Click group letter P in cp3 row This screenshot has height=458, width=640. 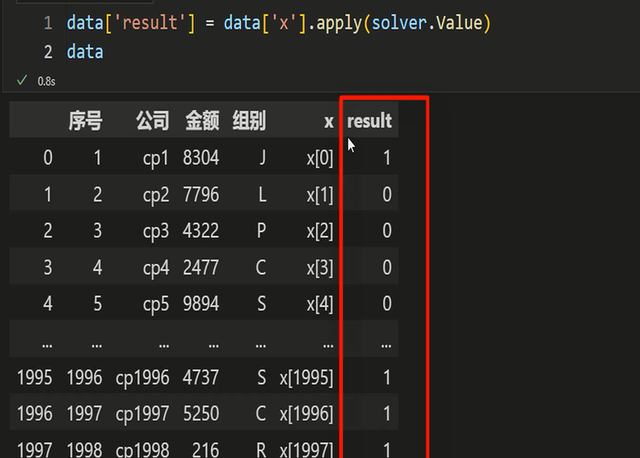262,231
